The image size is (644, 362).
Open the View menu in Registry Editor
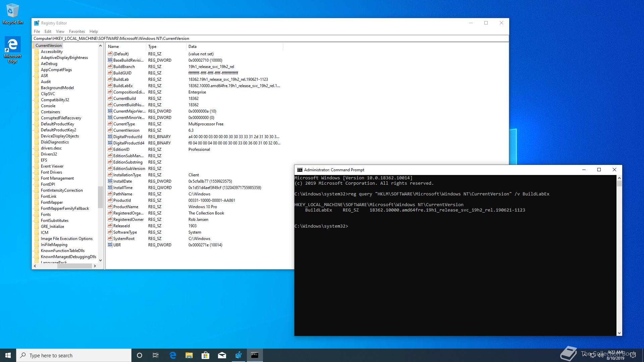tap(60, 32)
